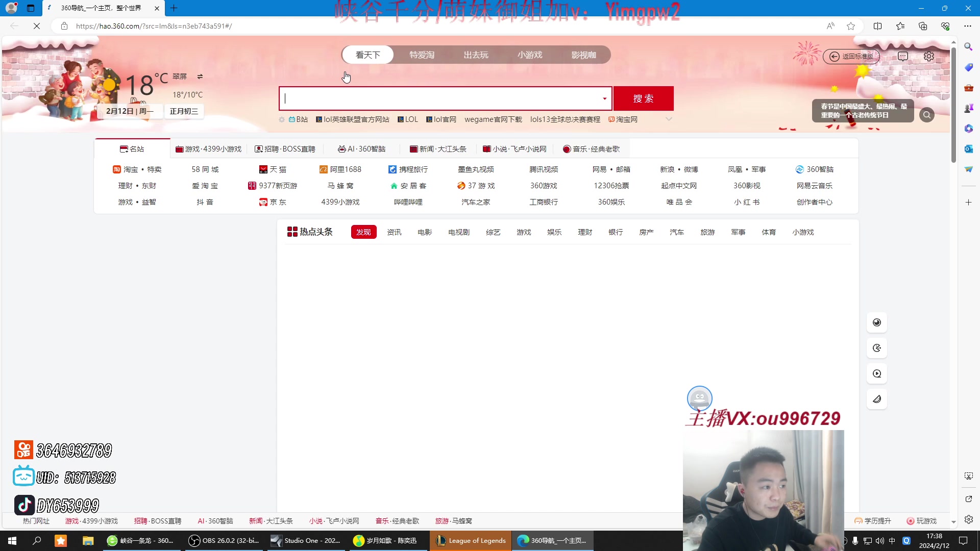Click the magnifier icon beside the Spring Festival tip
This screenshot has height=551, width=980.
coord(926,115)
